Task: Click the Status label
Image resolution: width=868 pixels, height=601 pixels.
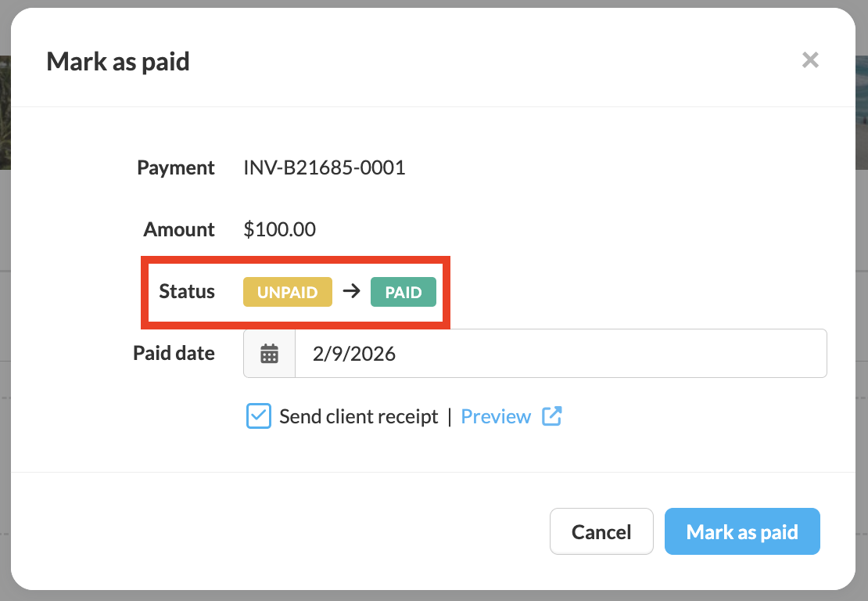Action: tap(186, 291)
